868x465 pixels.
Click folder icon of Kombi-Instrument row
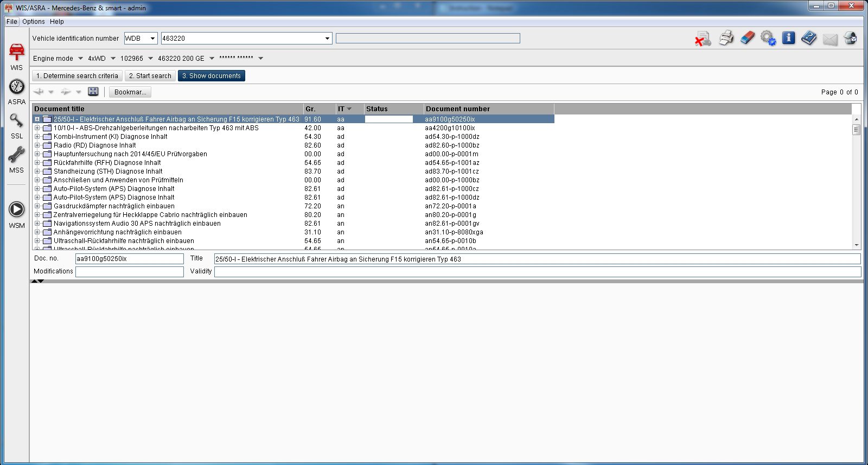[47, 137]
